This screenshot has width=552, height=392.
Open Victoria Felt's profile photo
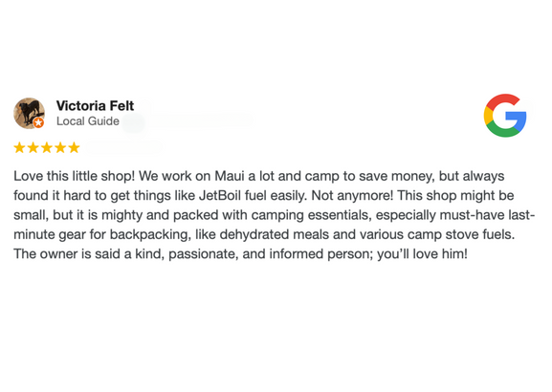[x=30, y=114]
